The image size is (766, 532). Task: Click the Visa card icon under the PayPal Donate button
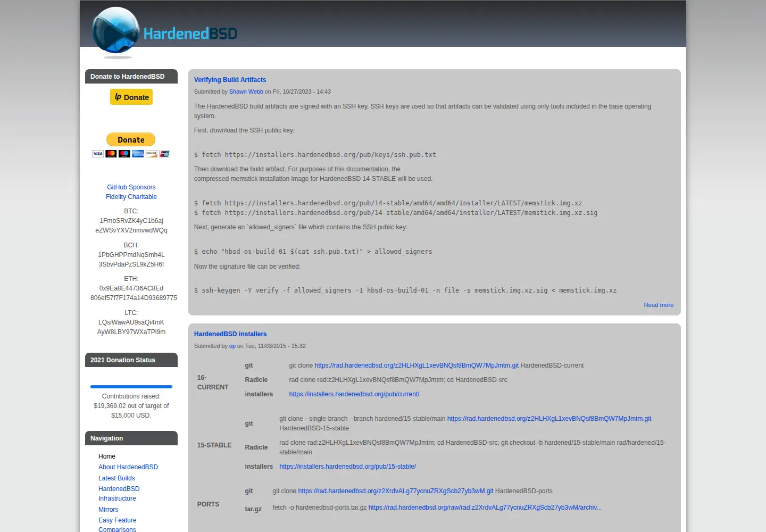98,154
